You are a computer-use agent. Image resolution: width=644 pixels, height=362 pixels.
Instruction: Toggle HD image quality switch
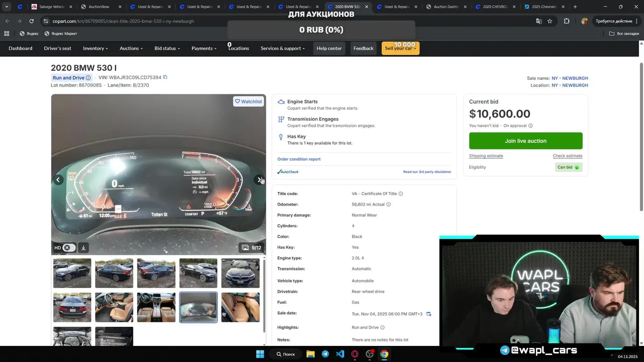(x=69, y=247)
